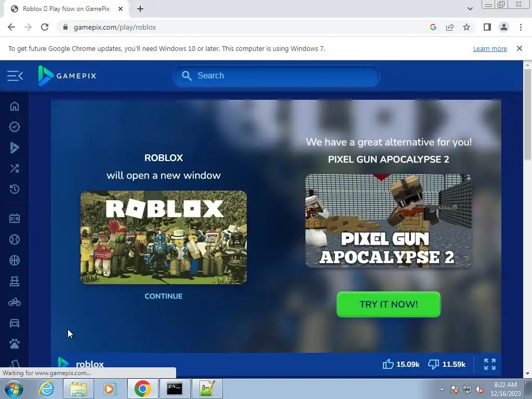The width and height of the screenshot is (532, 399).
Task: Open Notepad++ from taskbar
Action: click(207, 389)
